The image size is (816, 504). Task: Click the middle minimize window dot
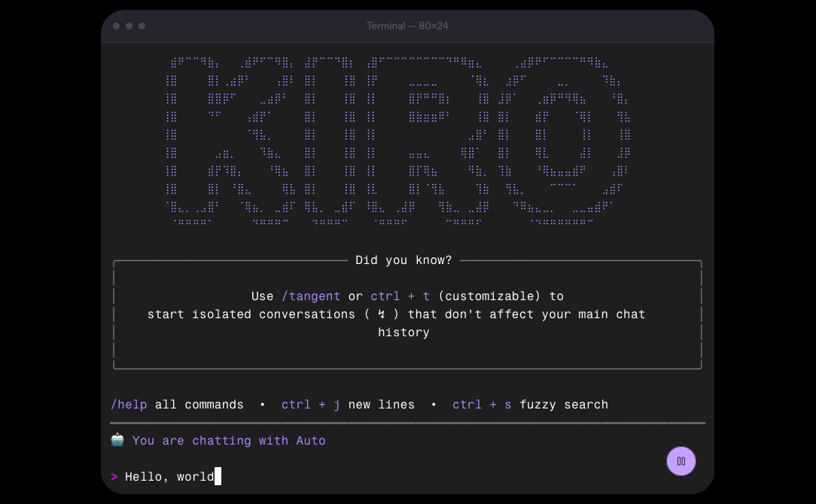(129, 26)
